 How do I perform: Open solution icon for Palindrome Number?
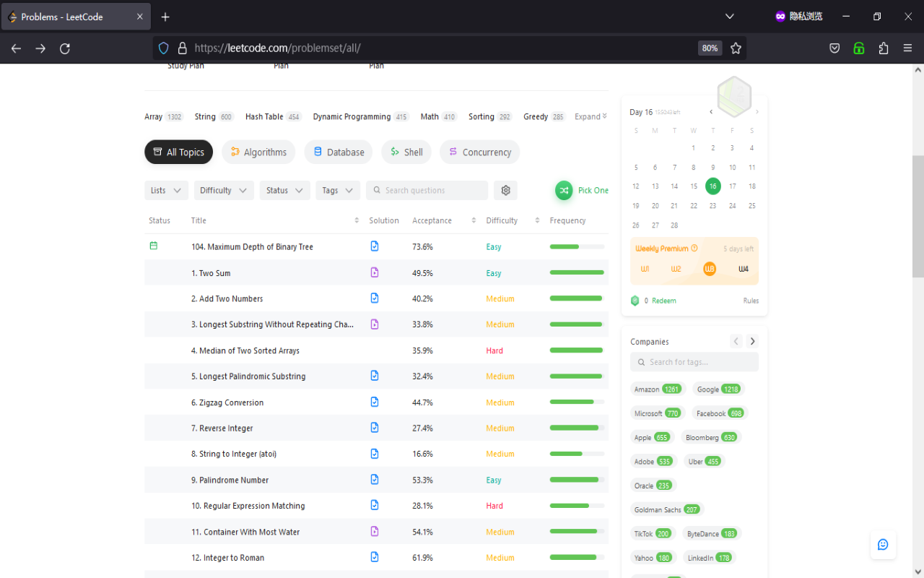pos(374,480)
